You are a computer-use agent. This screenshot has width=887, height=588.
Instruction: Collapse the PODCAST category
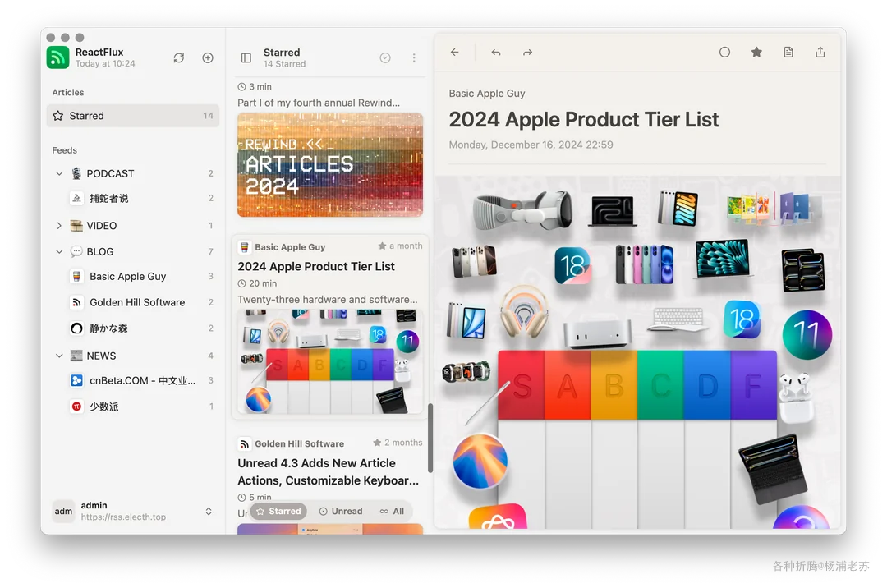(59, 173)
